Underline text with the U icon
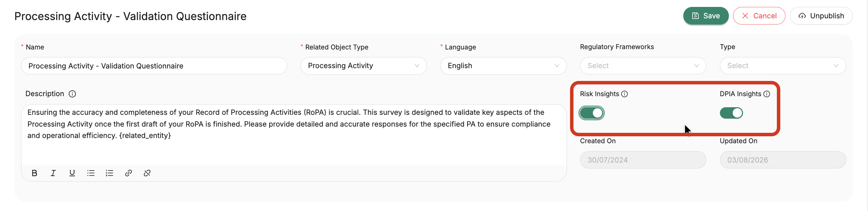 [72, 173]
